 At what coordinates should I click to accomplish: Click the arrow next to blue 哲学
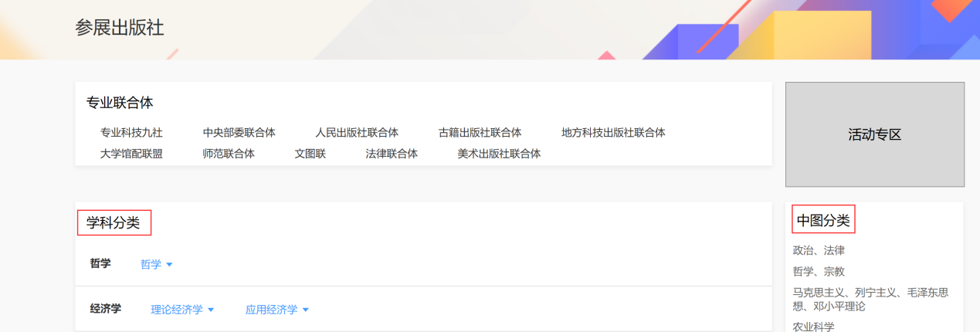pyautogui.click(x=169, y=265)
